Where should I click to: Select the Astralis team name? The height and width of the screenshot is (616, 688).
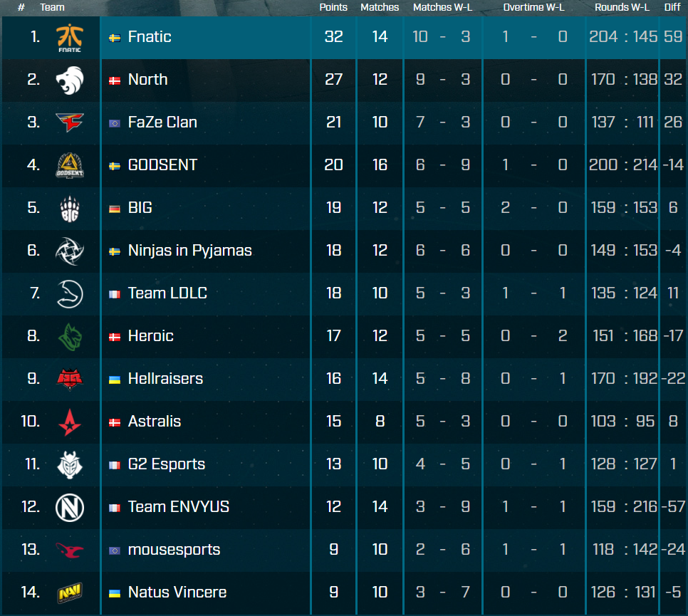pos(155,421)
